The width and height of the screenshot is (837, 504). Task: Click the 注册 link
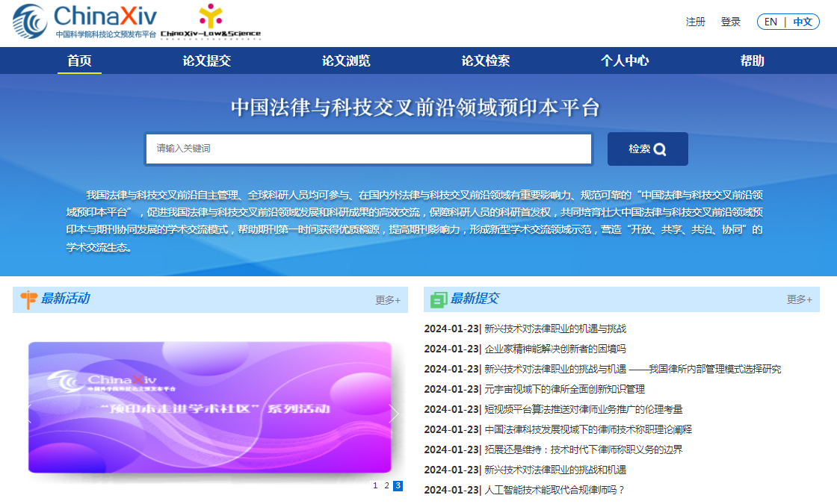coord(696,22)
